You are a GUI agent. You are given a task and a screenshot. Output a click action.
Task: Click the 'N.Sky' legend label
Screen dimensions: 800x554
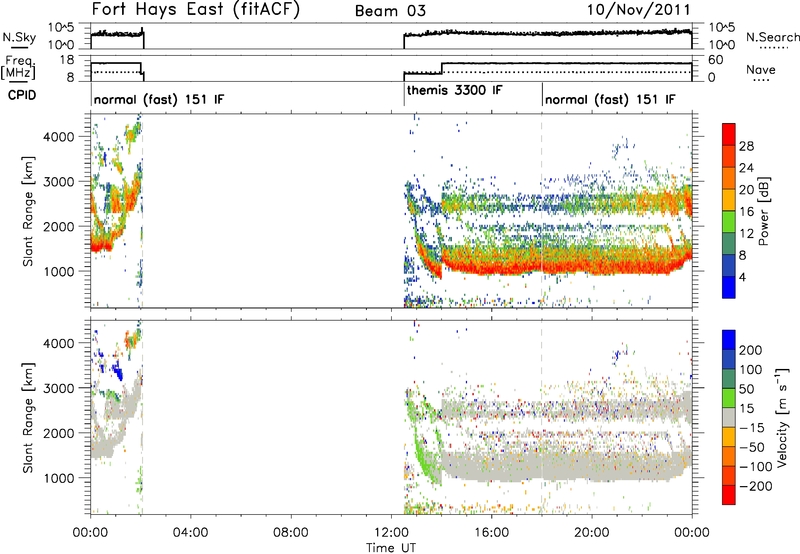[19, 37]
